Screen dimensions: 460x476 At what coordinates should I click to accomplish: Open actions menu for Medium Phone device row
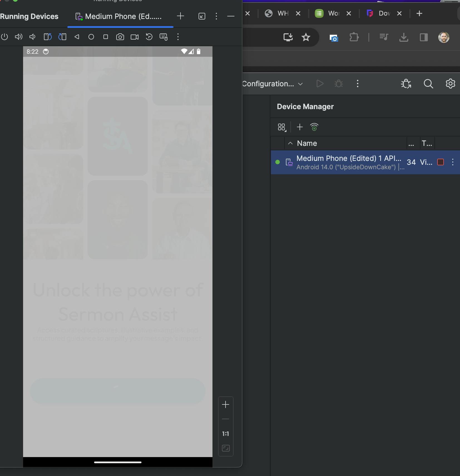(x=453, y=162)
